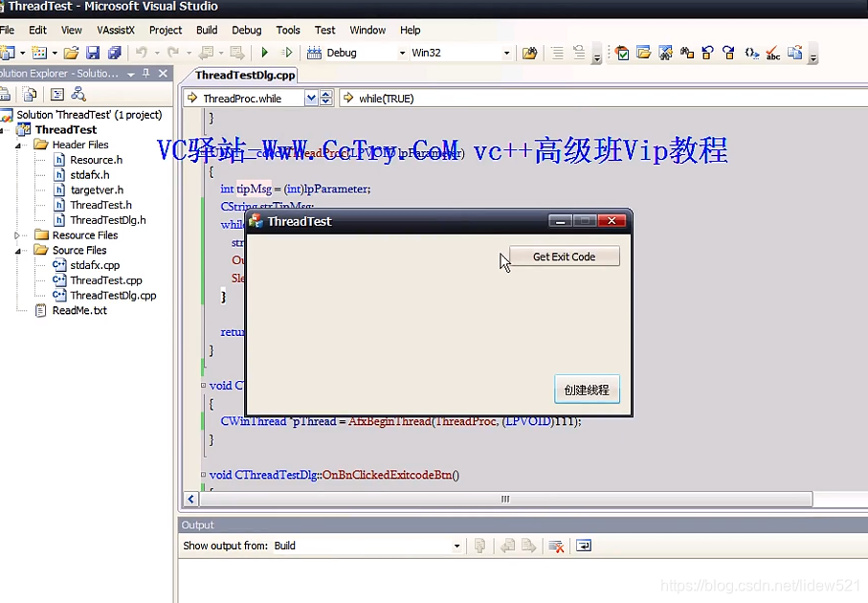The image size is (868, 603).
Task: Click View Code icon in Solution Explorer
Action: click(x=57, y=95)
